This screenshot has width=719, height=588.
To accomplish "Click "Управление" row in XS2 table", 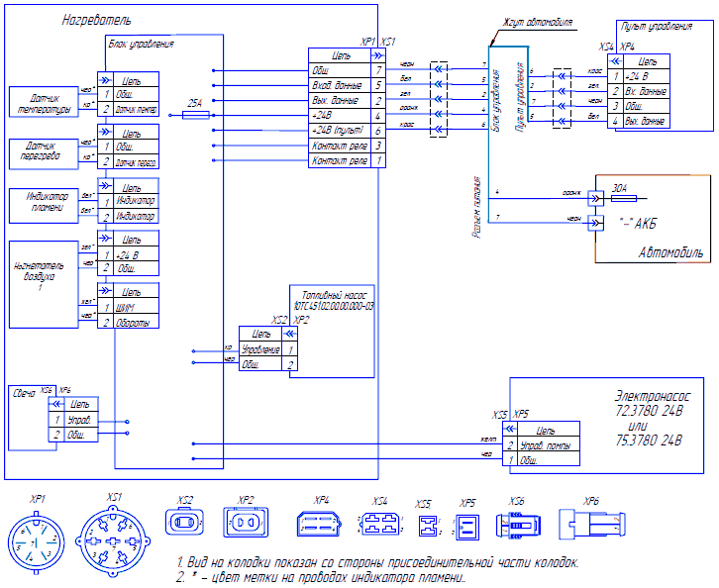I will [268, 349].
